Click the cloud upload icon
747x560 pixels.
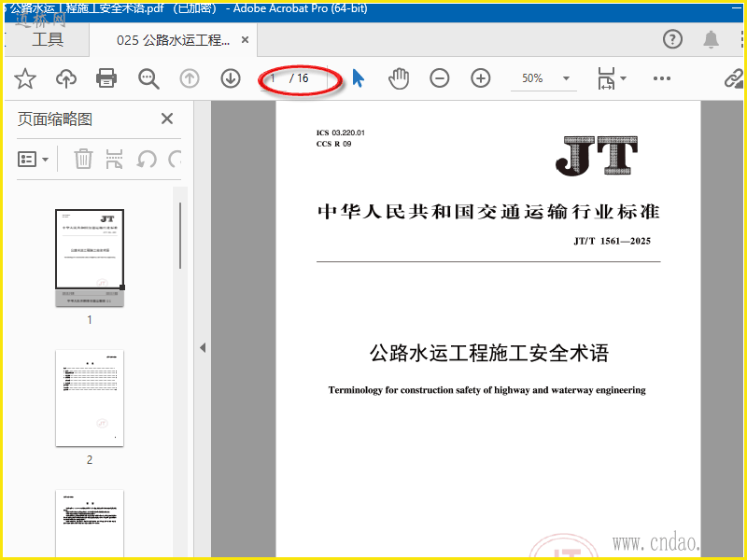coord(65,78)
